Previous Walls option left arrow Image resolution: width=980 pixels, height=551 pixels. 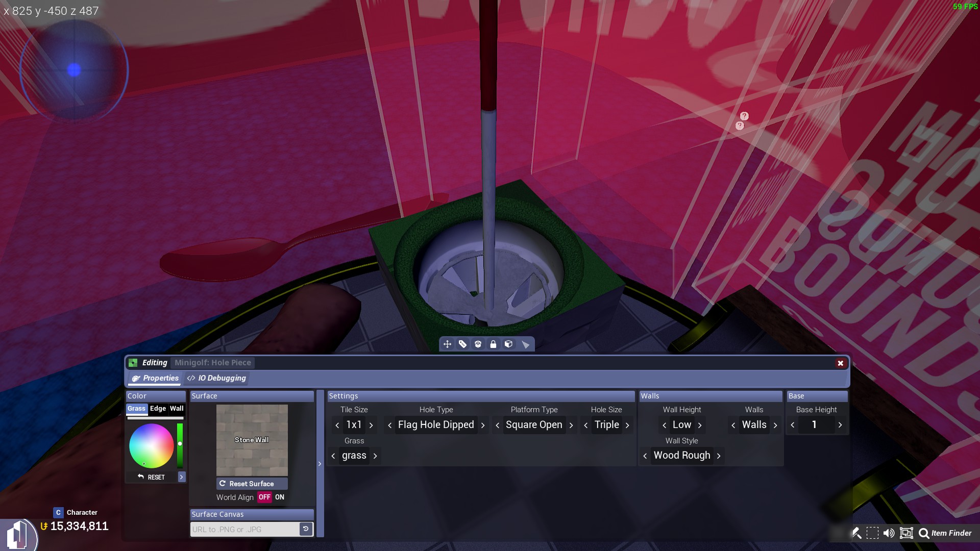733,425
